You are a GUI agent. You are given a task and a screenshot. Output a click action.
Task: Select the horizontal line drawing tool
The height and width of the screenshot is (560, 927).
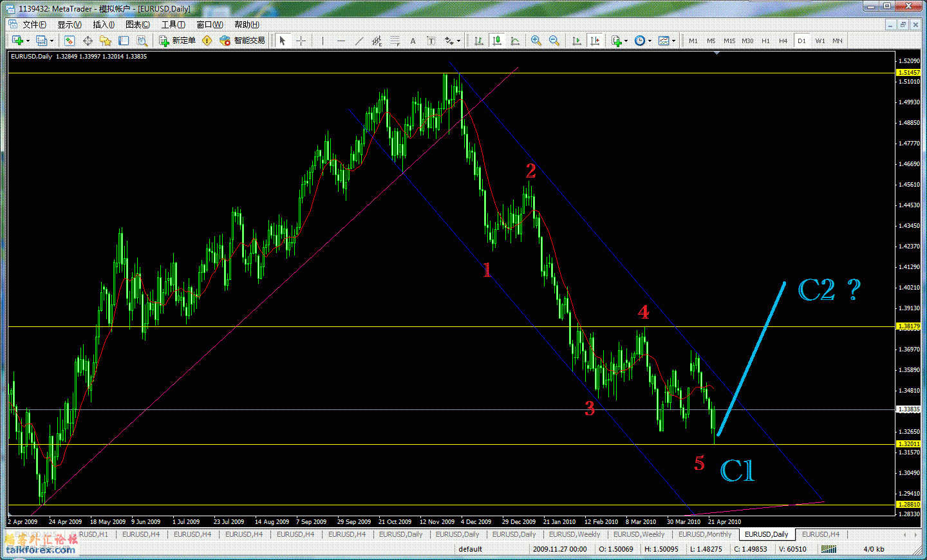click(341, 41)
